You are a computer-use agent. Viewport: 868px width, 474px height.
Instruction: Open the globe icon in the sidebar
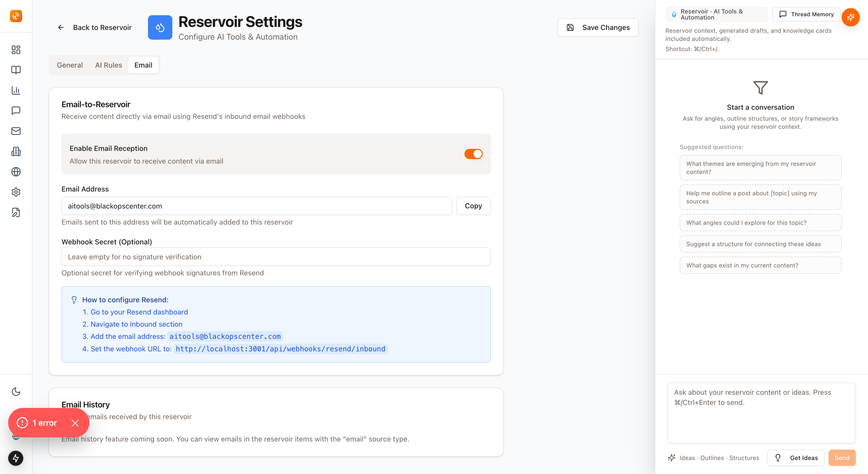tap(15, 172)
